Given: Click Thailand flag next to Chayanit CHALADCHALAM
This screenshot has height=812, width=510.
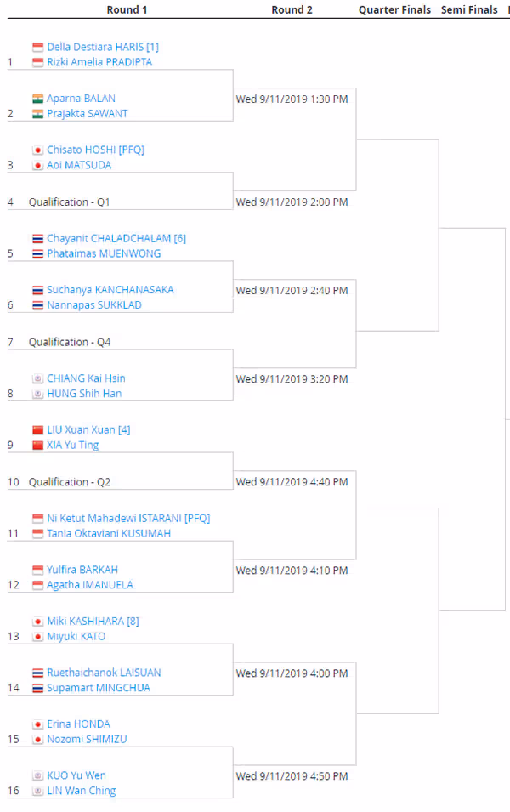Looking at the screenshot, I should [x=37, y=239].
